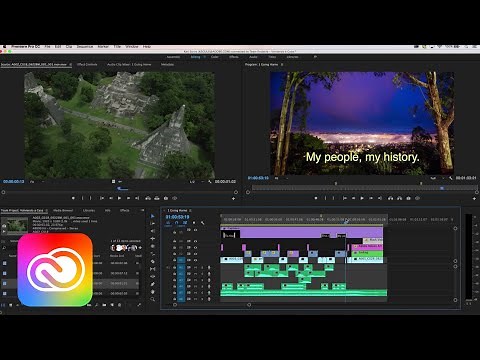Click the Source monitor scrub bar playhead
This screenshot has height=360, width=480.
click(x=120, y=188)
